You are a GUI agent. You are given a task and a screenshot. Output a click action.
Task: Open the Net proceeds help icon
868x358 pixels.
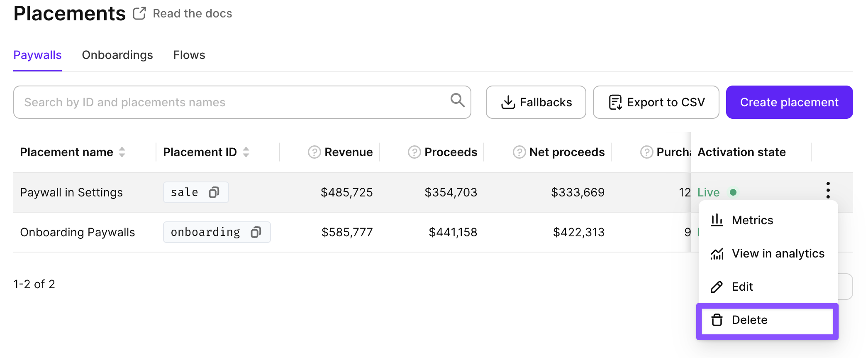click(519, 152)
